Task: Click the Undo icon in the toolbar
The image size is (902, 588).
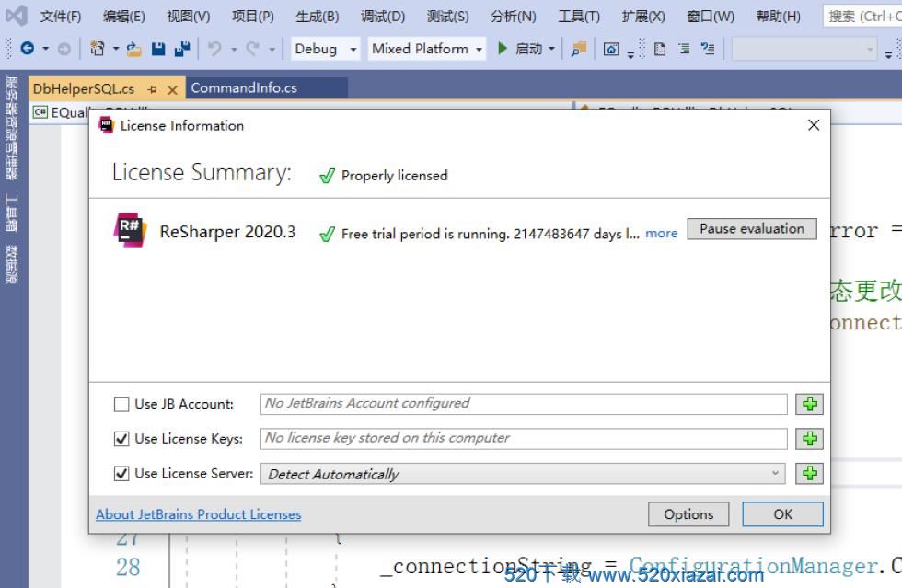Action: click(214, 49)
